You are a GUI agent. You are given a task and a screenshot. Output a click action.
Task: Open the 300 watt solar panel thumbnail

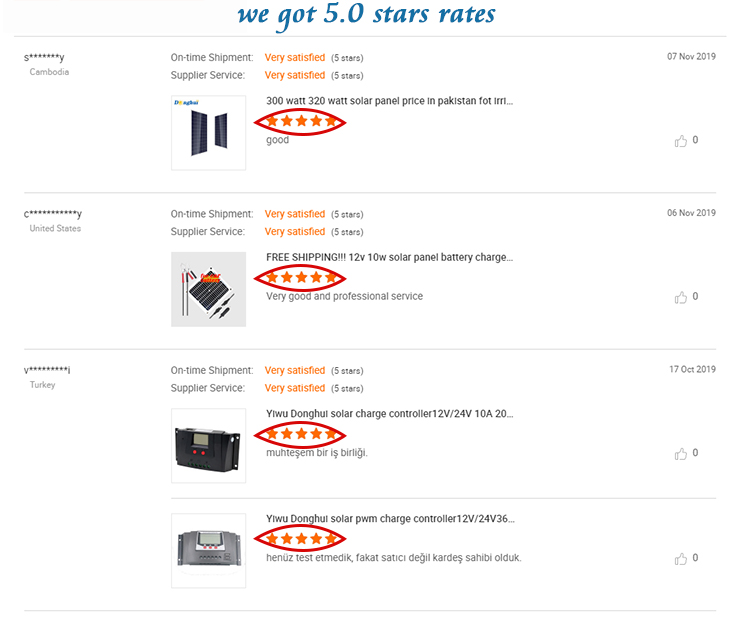click(208, 133)
